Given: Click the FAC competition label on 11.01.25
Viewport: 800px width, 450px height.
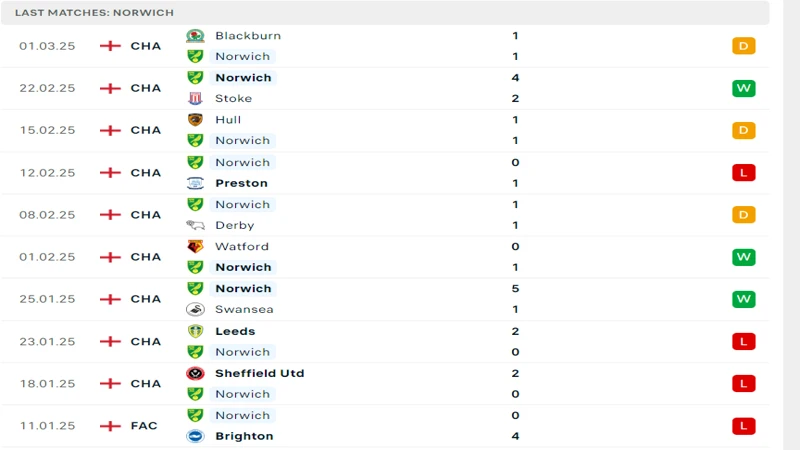Looking at the screenshot, I should pos(144,426).
